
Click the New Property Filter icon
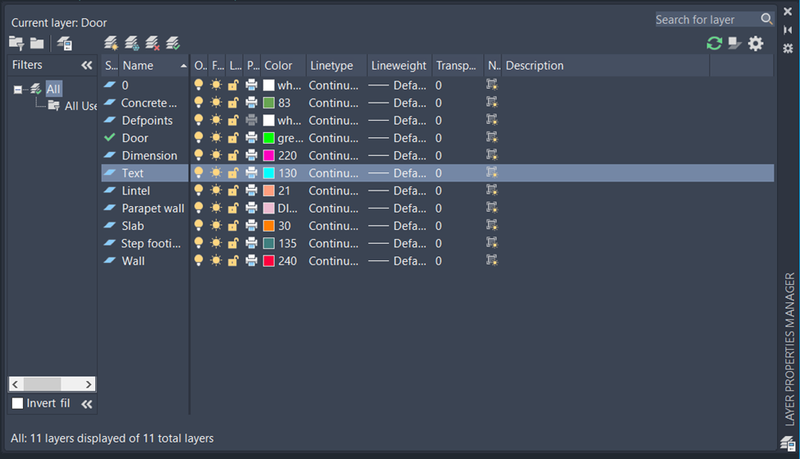click(16, 43)
